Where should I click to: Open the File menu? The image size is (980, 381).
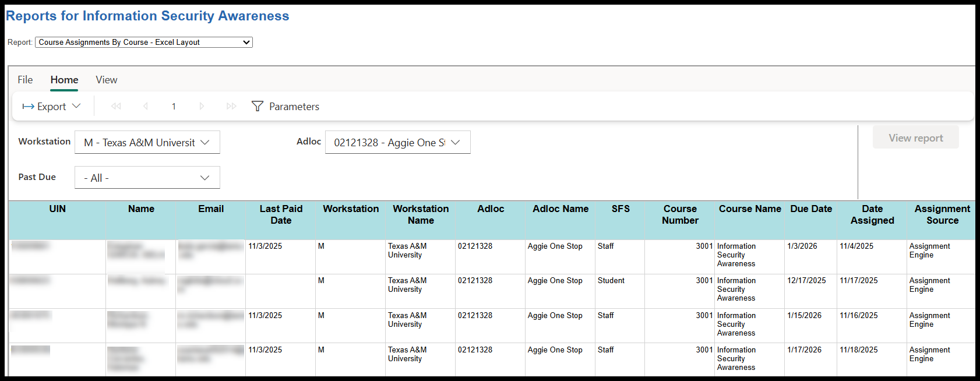tap(25, 80)
